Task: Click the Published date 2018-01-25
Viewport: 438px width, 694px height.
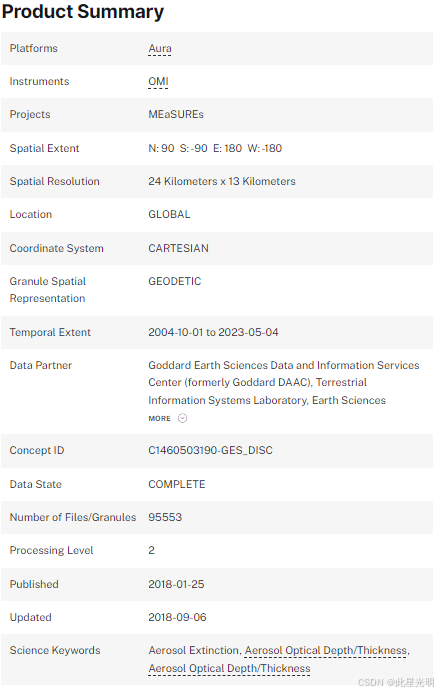Action: click(x=176, y=584)
